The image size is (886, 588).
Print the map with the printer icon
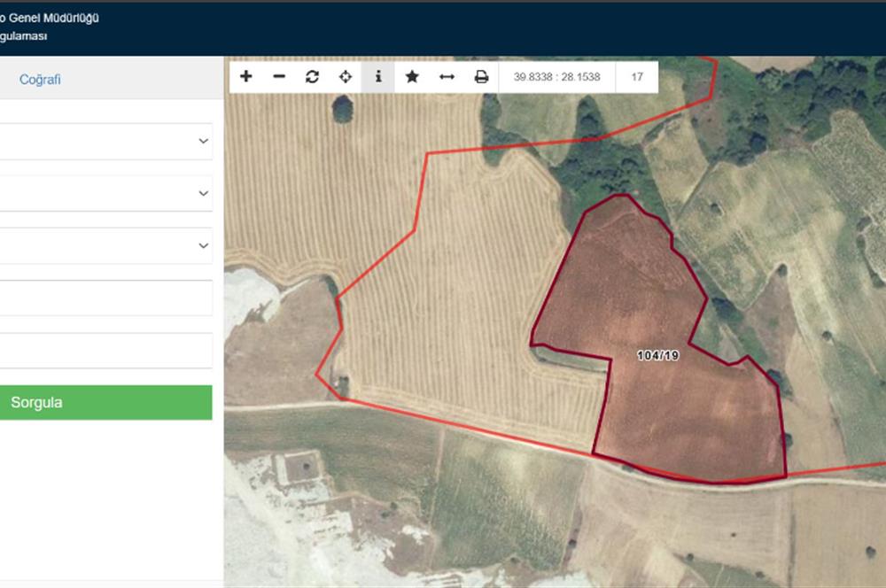click(x=481, y=77)
